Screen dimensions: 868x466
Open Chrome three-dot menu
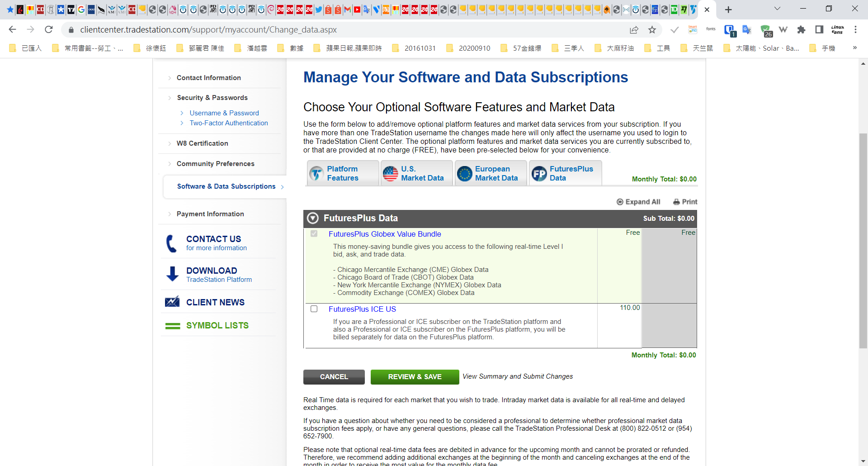855,29
